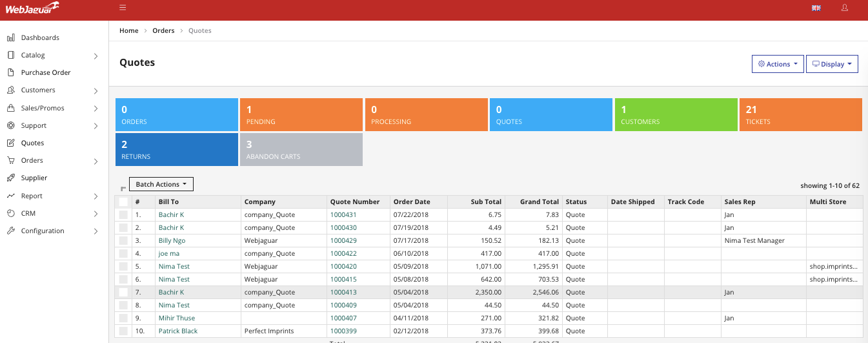This screenshot has width=868, height=343.
Task: Click the Dashboards chart icon
Action: 10,37
